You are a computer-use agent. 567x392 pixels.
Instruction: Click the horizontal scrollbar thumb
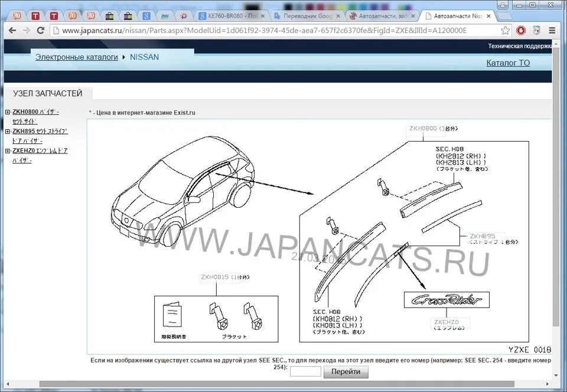(276, 384)
